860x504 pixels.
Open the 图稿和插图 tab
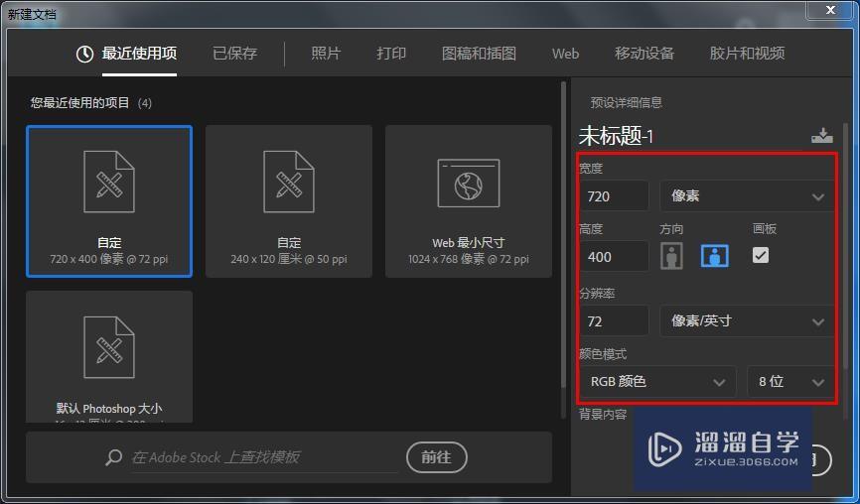click(479, 54)
